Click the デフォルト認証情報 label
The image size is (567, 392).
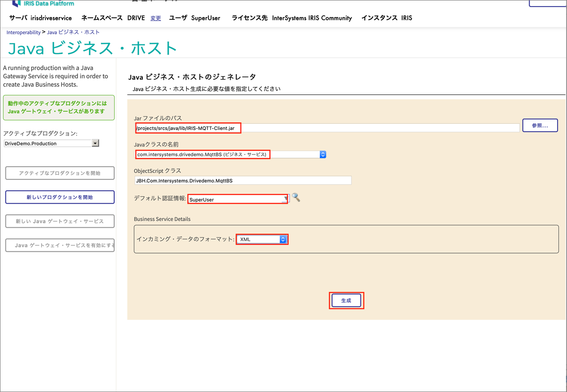(x=160, y=199)
